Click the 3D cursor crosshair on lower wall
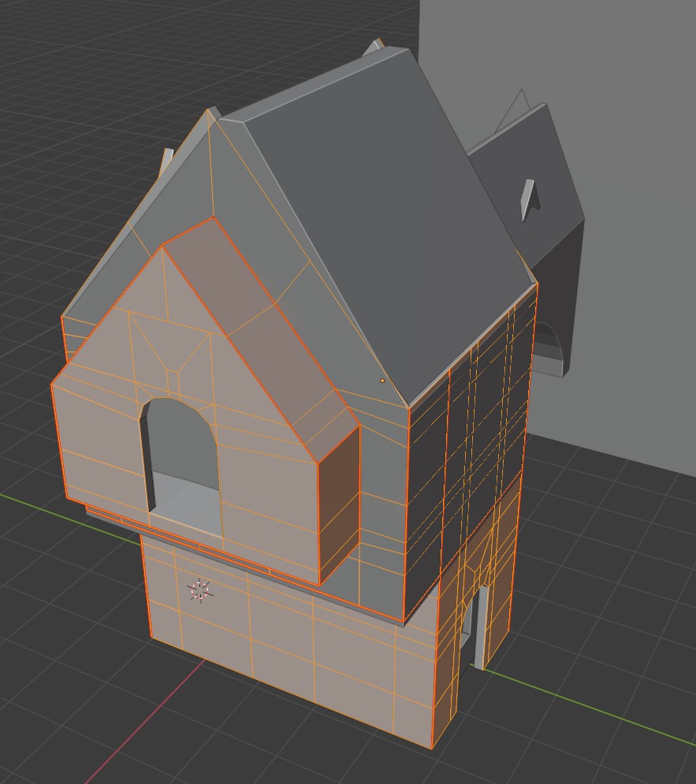 (200, 590)
